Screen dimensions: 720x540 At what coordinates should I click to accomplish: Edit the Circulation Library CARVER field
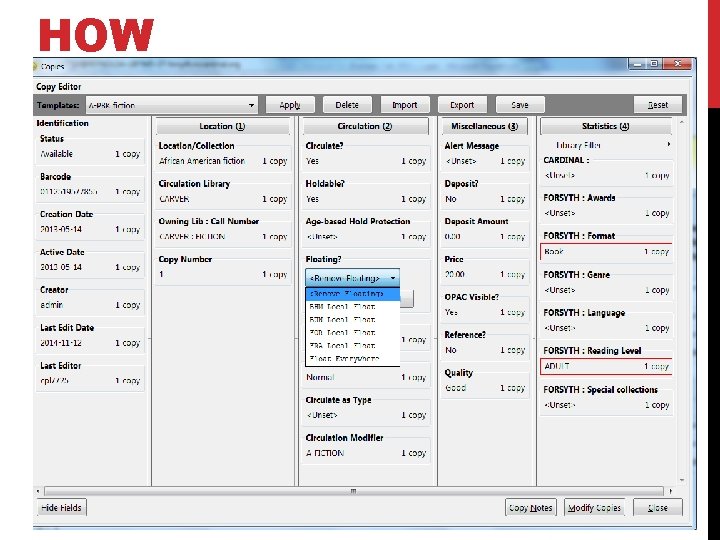(223, 199)
